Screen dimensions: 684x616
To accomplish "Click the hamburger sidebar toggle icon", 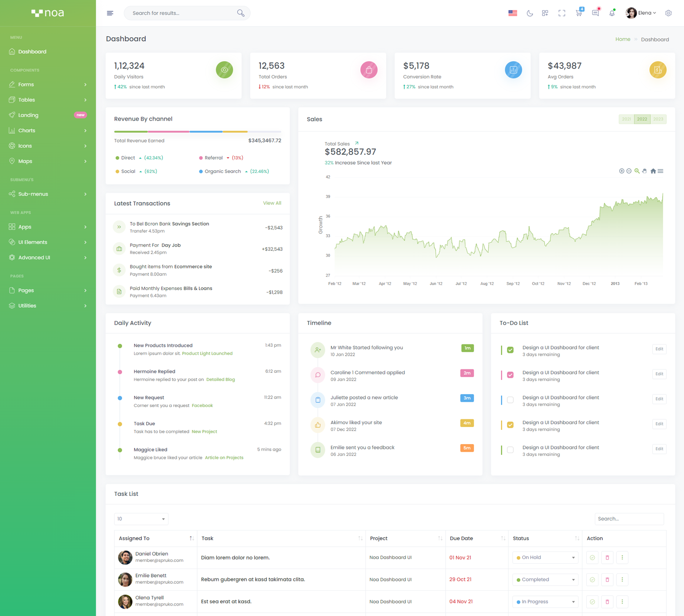I will click(x=110, y=13).
